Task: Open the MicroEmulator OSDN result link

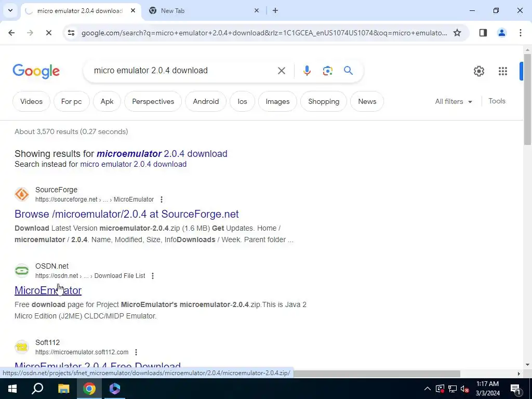Action: pyautogui.click(x=48, y=290)
